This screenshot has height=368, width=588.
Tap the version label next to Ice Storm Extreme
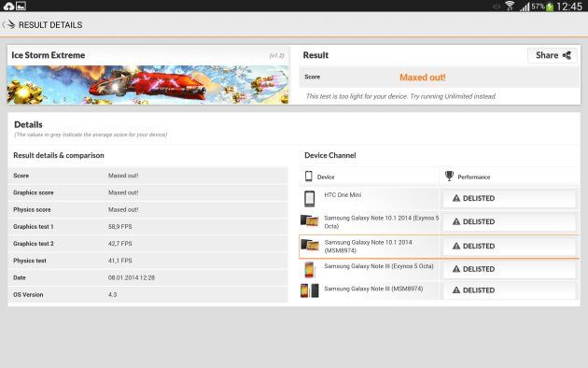tap(277, 55)
